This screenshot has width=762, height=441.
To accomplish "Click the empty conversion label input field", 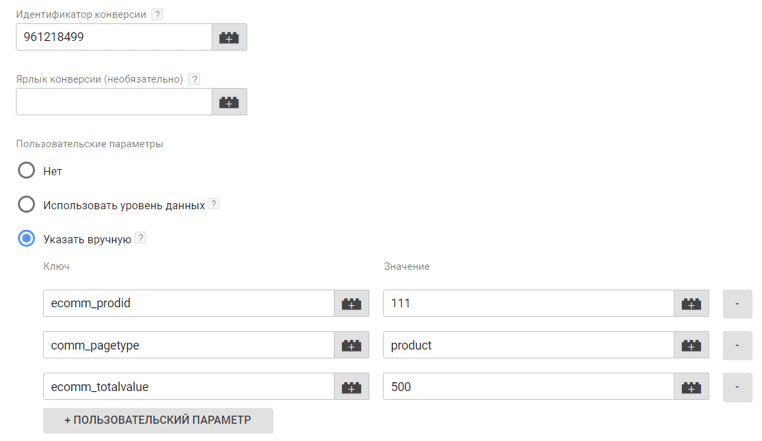I will pos(114,101).
